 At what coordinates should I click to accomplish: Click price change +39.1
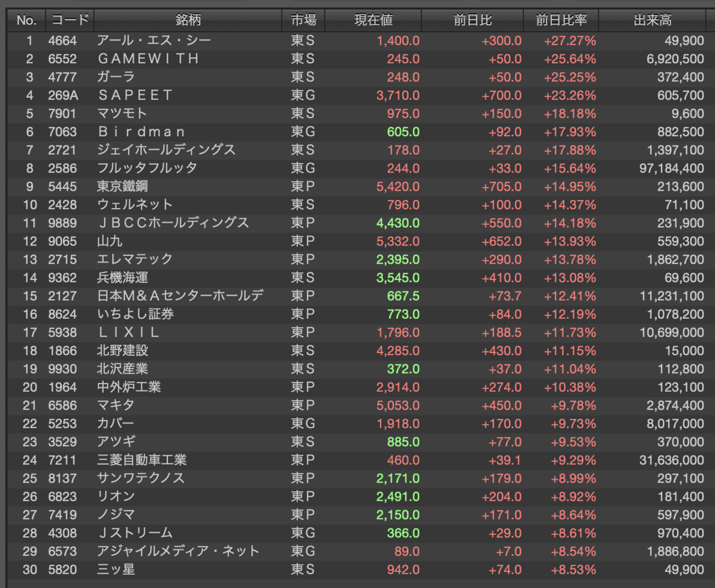coord(505,460)
